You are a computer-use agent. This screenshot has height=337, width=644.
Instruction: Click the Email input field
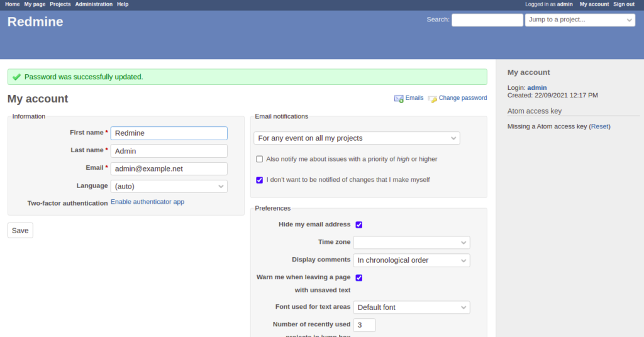[x=169, y=168]
